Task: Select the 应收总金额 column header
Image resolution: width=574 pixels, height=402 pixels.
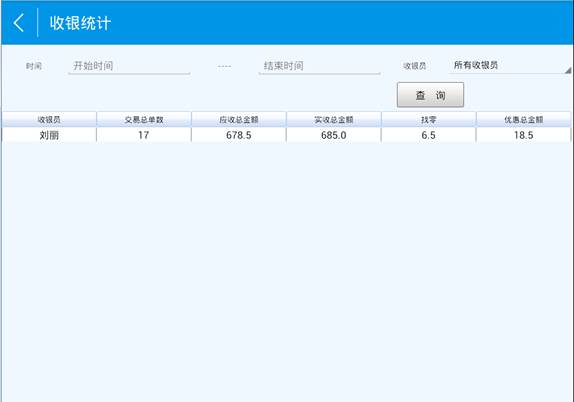Action: 239,119
